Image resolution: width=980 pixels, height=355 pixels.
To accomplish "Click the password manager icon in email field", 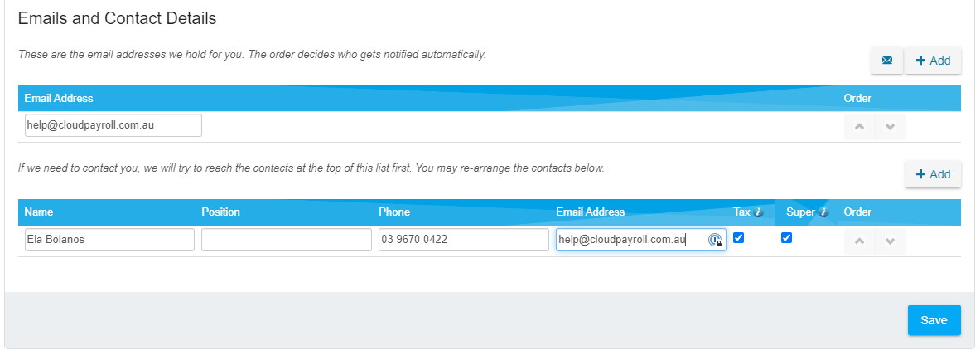I will tap(715, 240).
